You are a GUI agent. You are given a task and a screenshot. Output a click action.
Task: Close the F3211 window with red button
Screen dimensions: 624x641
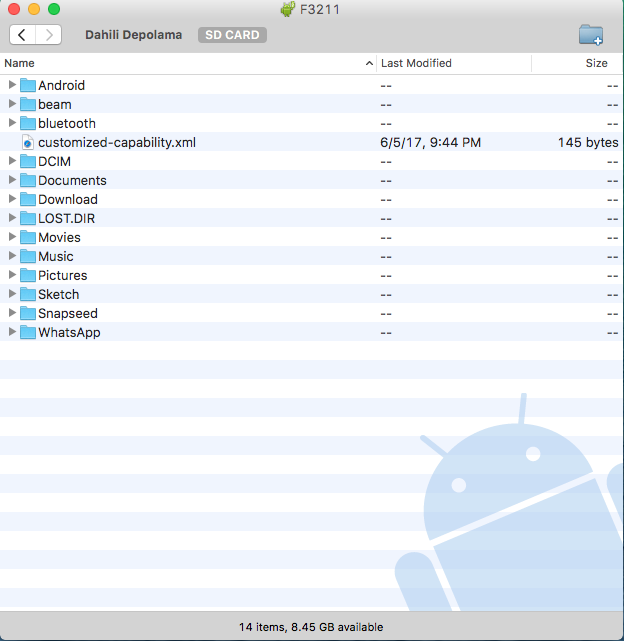(x=14, y=9)
